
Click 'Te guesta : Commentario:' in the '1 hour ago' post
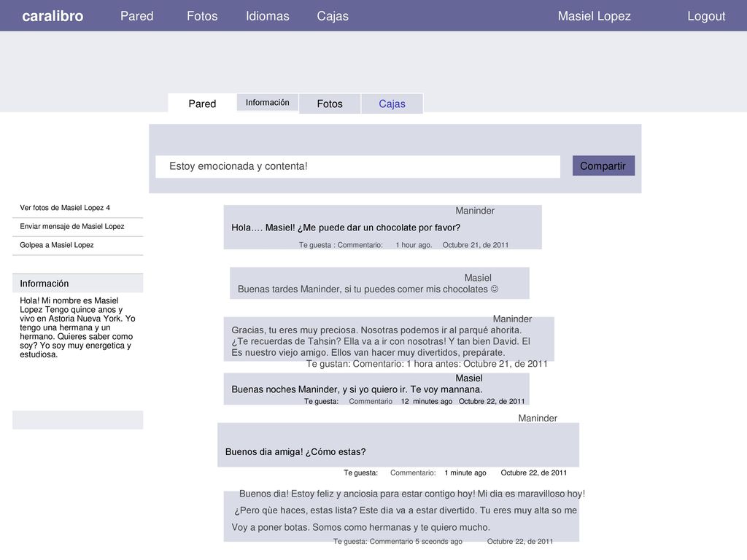click(341, 245)
